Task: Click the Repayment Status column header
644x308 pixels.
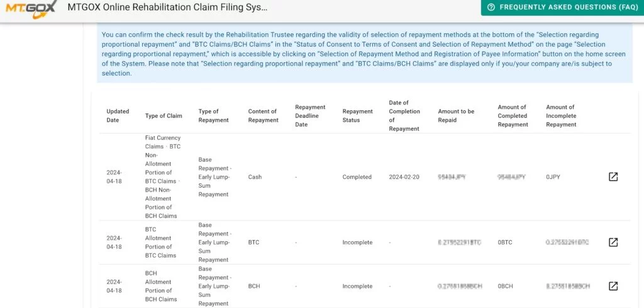Action: (357, 116)
